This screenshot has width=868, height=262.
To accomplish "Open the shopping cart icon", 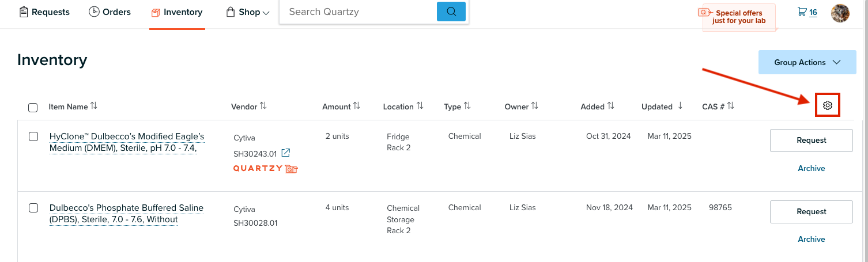I will click(802, 12).
